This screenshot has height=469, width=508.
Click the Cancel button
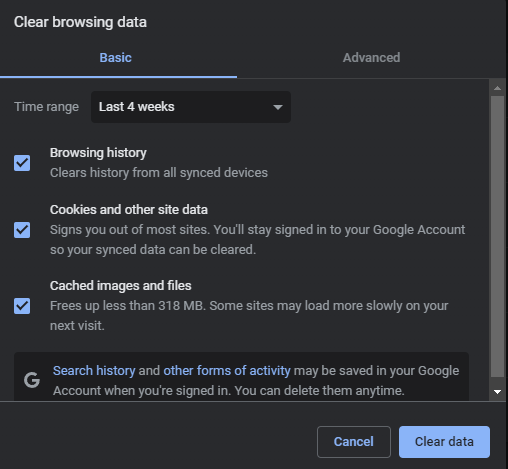354,442
